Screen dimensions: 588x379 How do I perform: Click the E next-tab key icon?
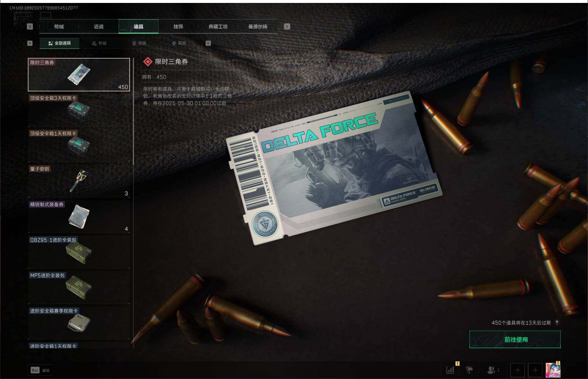(x=287, y=26)
